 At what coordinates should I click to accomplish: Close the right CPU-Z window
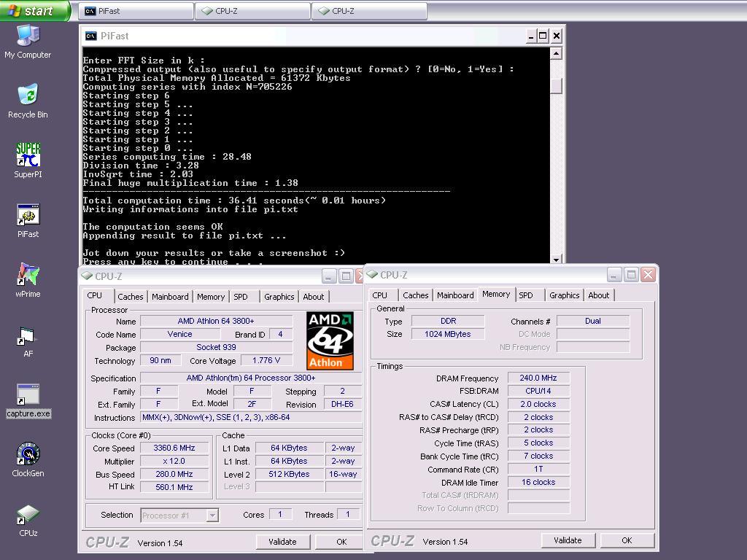click(648, 275)
